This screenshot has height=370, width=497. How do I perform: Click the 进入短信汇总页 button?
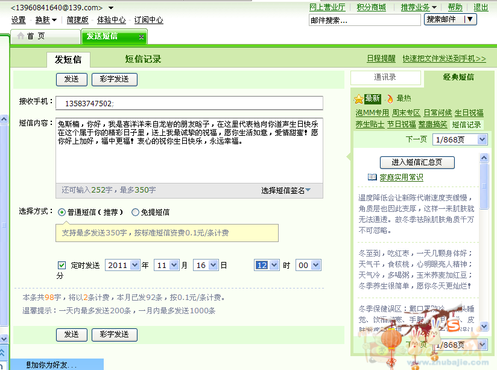click(417, 162)
